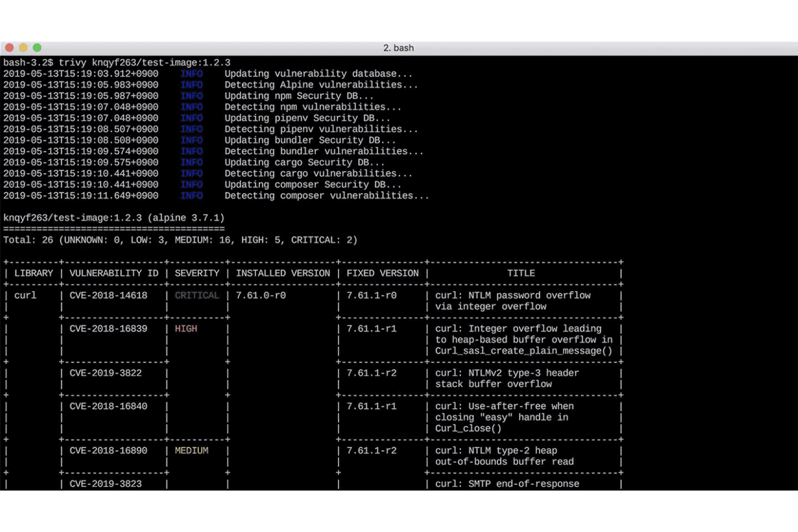Click 'Updating bundler Security DB...' log line
The image size is (798, 532).
tap(310, 140)
